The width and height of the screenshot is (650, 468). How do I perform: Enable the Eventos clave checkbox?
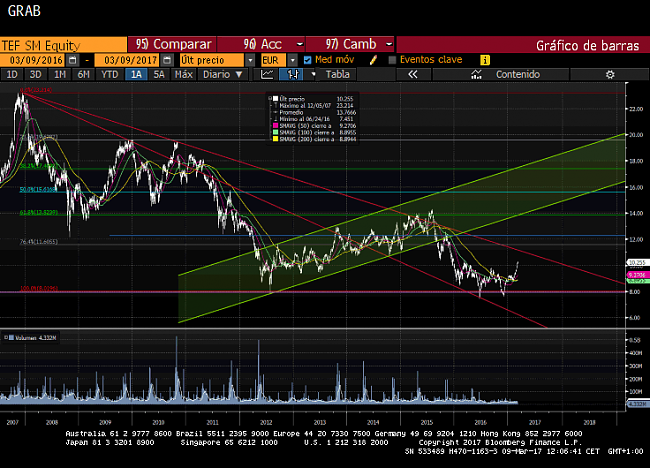392,60
